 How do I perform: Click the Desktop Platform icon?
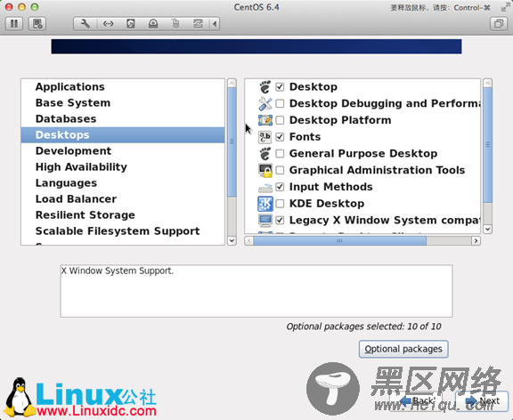click(265, 120)
